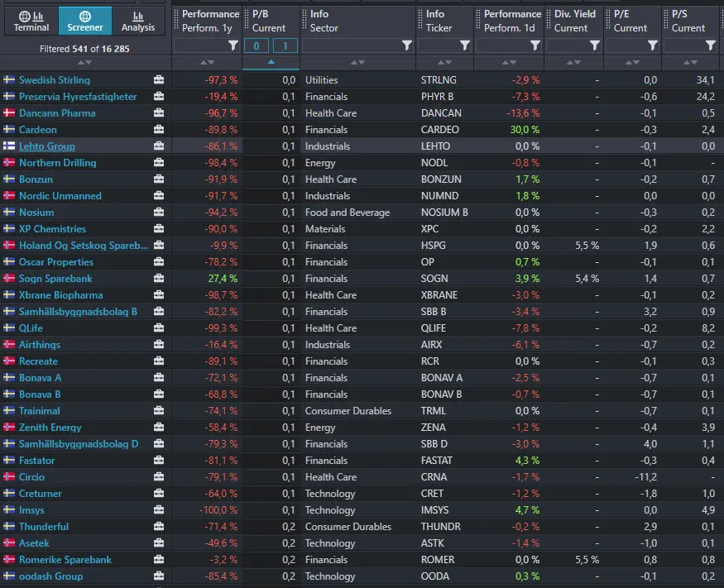
Task: Click filter icon in Ticker column
Action: 464,45
